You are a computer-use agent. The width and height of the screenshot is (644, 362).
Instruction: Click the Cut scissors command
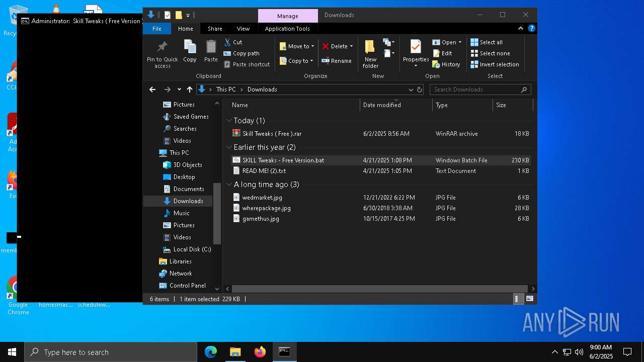[x=233, y=42]
